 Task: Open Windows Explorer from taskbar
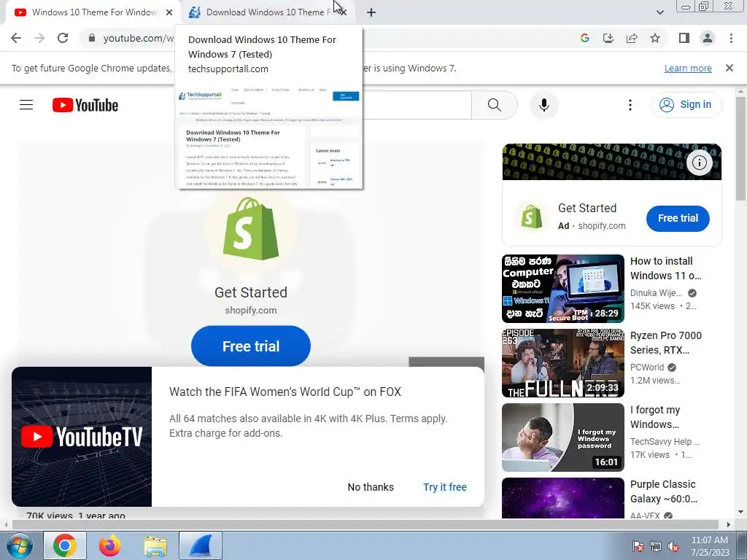click(x=155, y=545)
